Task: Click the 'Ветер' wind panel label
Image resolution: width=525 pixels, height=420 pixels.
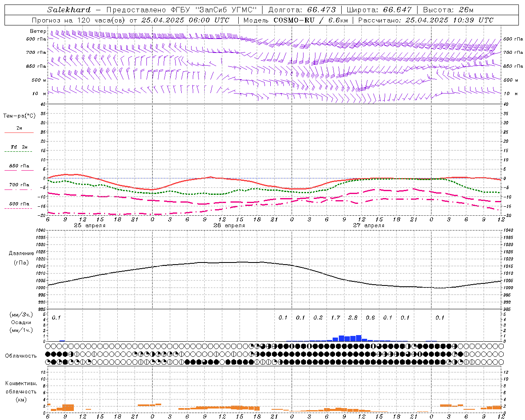Action: tap(38, 31)
